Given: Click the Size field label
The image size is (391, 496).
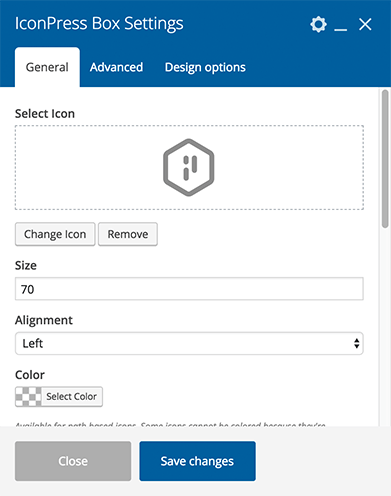Looking at the screenshot, I should [x=26, y=266].
